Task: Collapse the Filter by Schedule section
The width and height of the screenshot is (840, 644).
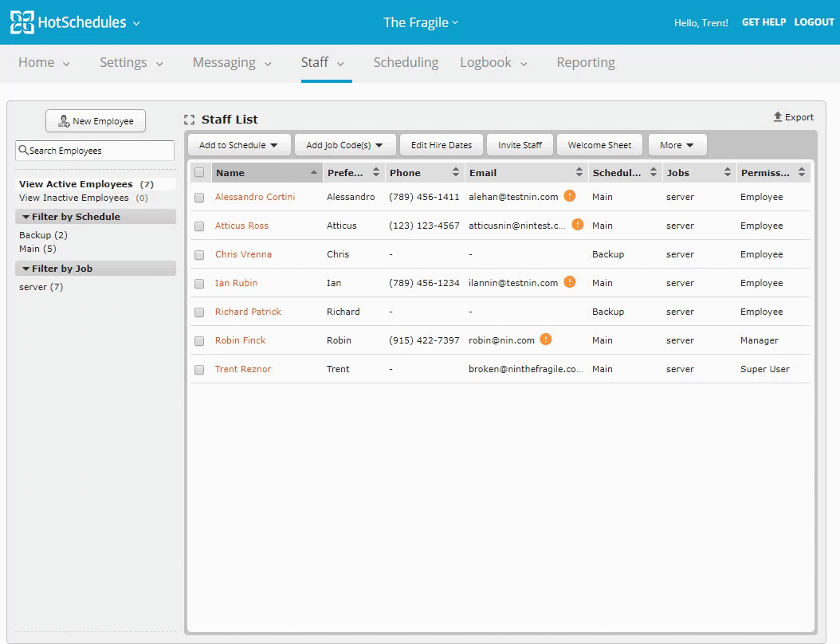Action: coord(26,217)
